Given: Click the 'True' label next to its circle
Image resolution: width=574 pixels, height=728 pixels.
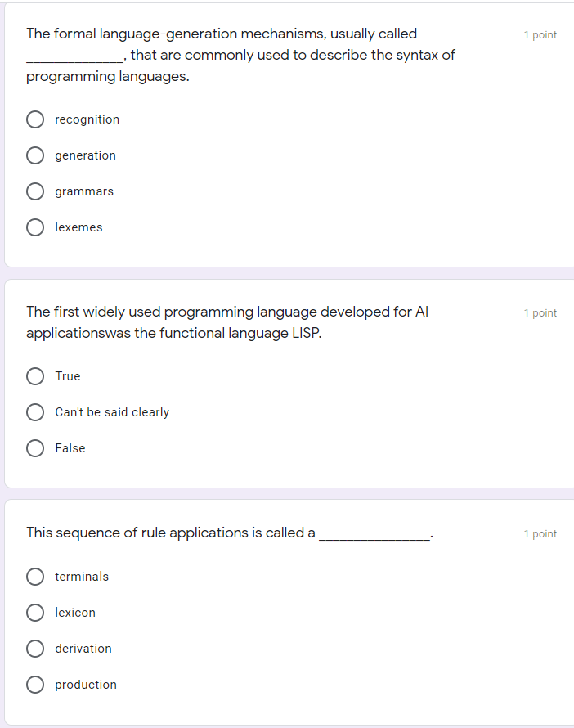Looking at the screenshot, I should 68,376.
